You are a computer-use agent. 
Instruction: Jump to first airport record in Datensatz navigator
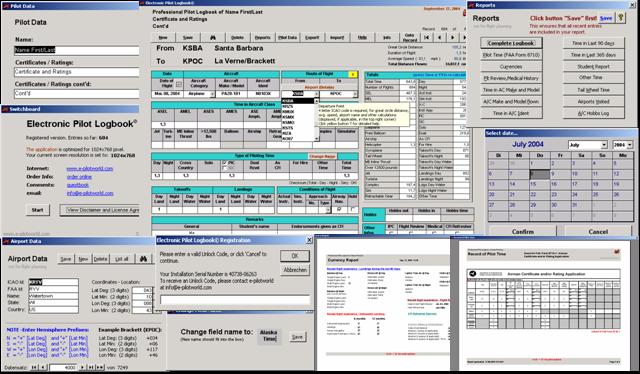click(x=34, y=367)
